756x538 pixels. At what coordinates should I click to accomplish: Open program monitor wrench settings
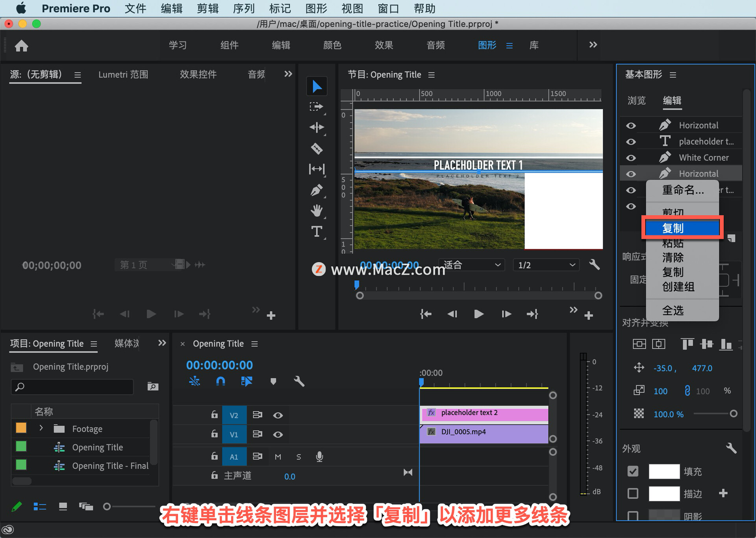[x=594, y=265]
